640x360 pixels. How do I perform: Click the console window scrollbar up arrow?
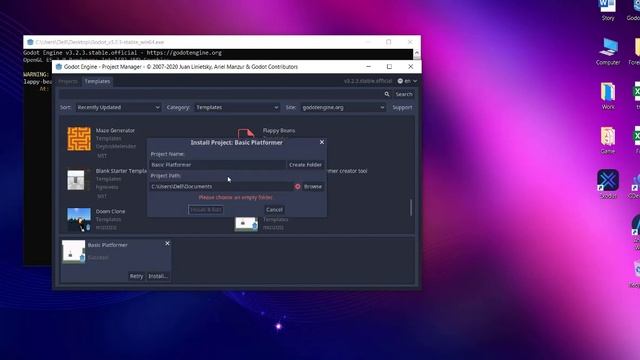(x=416, y=53)
